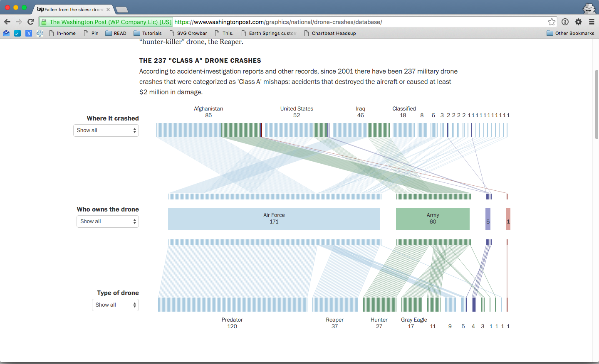The image size is (599, 364).
Task: Click the incognito spy icon in title bar
Action: pos(589,8)
